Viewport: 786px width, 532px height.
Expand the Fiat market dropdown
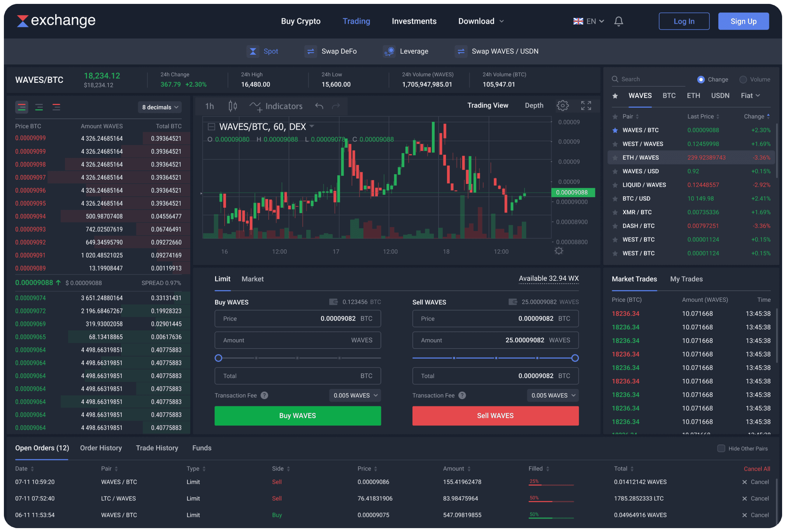750,96
